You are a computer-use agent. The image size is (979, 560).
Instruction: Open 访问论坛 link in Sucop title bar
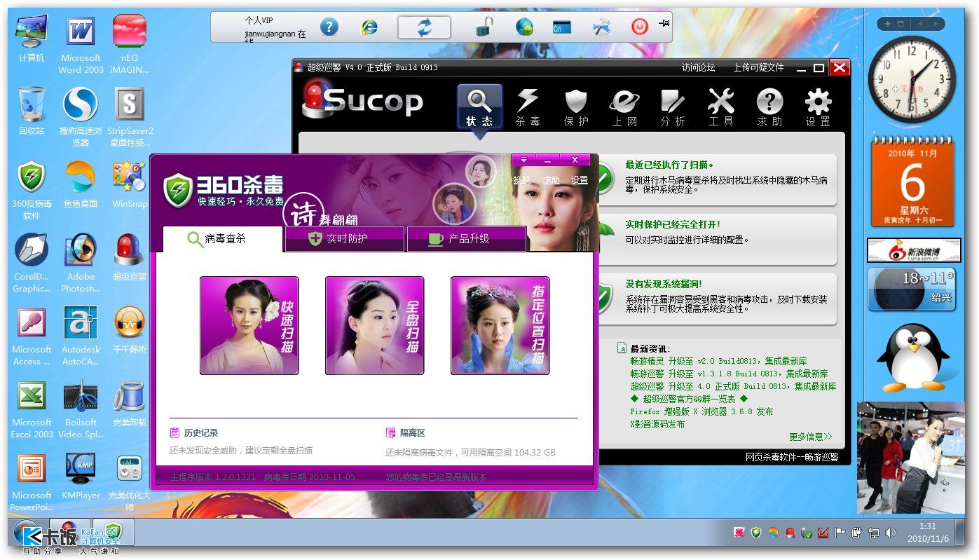coord(699,67)
